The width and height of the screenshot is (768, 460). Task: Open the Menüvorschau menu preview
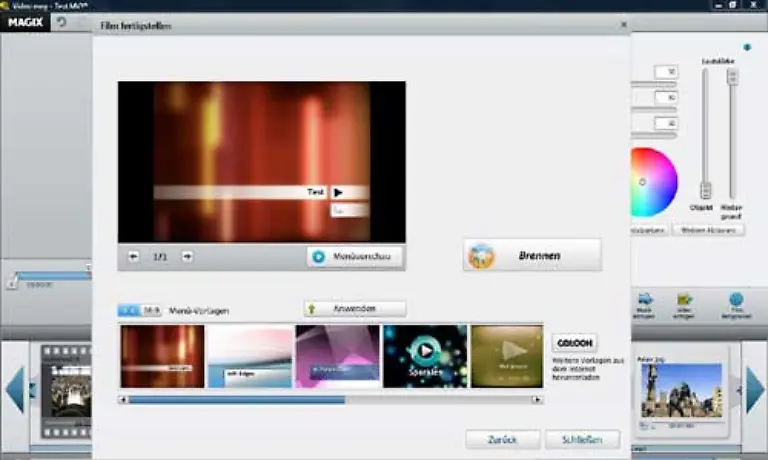click(355, 257)
